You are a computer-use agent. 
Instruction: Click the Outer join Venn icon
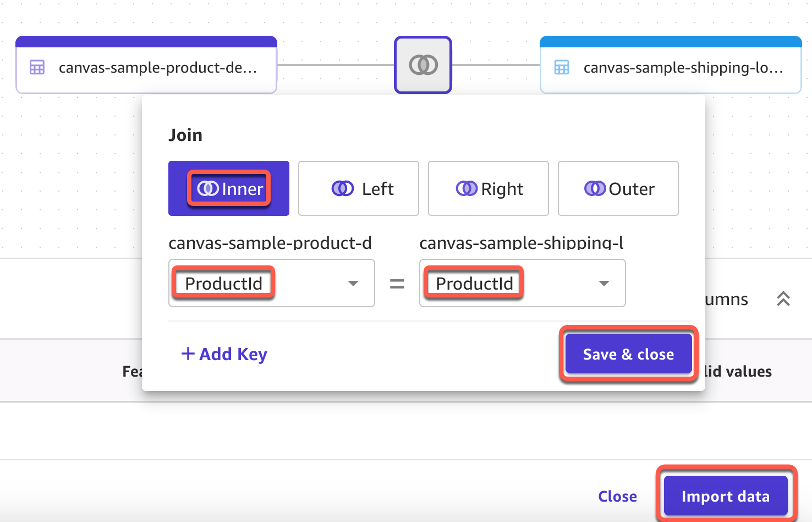[595, 189]
